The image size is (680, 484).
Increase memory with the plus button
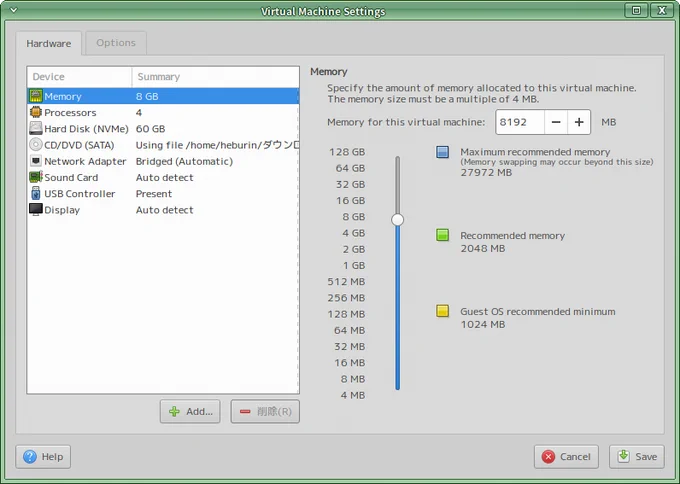click(579, 122)
